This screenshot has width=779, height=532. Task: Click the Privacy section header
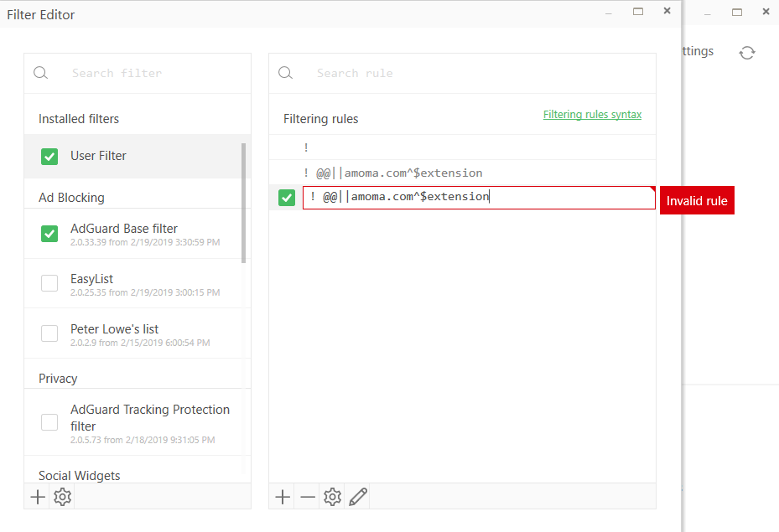coord(58,379)
